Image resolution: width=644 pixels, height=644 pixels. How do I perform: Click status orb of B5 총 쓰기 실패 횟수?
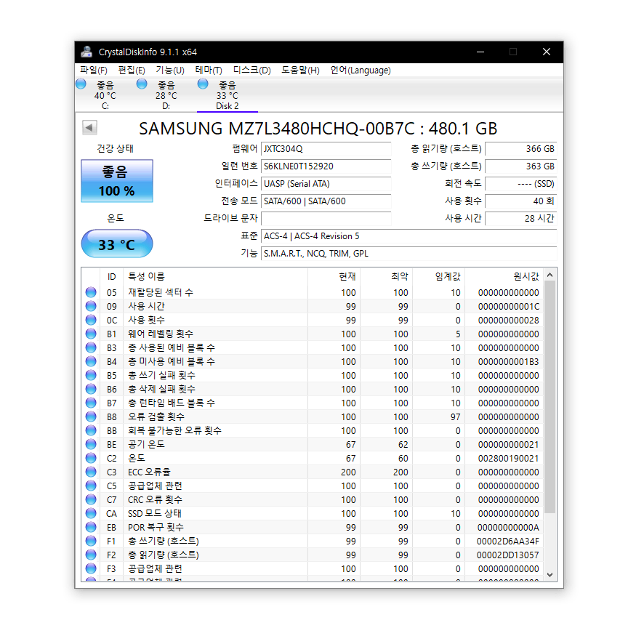(x=91, y=375)
